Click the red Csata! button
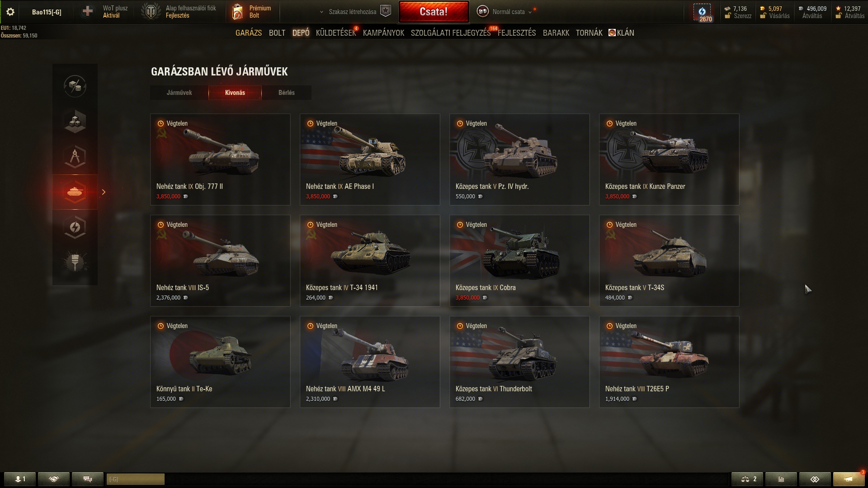 pos(434,12)
